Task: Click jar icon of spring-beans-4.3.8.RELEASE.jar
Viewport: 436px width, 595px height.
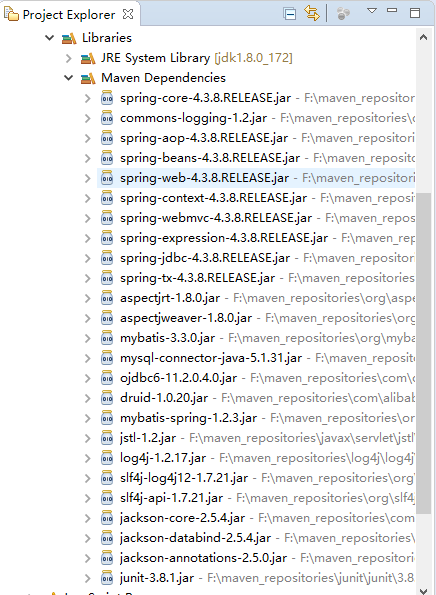Action: pos(107,158)
